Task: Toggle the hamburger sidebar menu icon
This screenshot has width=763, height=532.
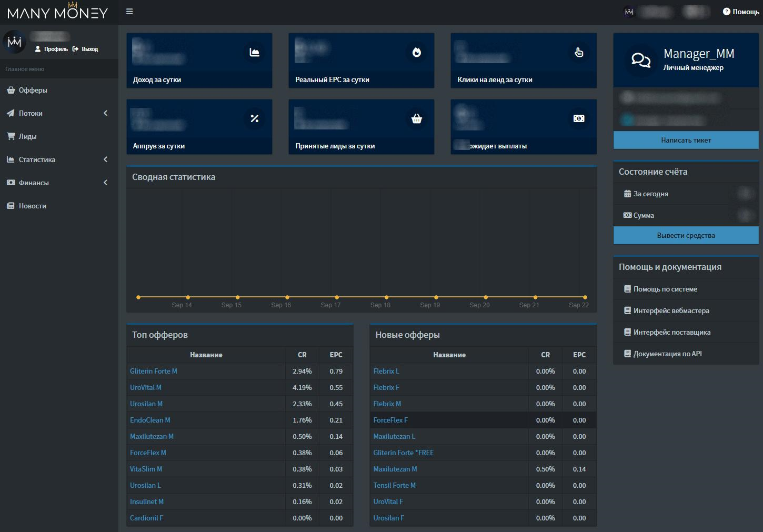Action: coord(129,12)
